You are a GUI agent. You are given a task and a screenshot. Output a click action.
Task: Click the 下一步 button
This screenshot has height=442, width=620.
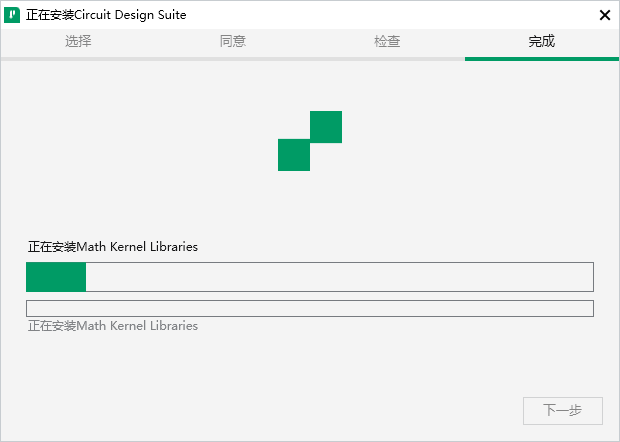pyautogui.click(x=563, y=411)
